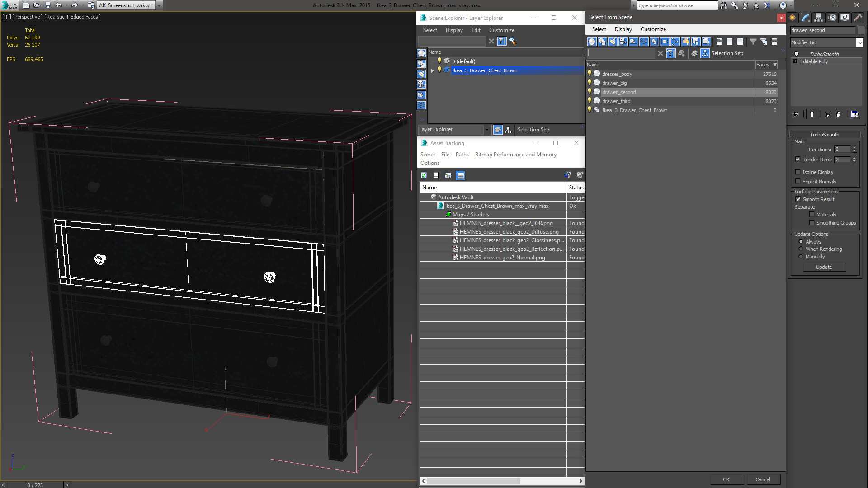Toggle Show End Result icon in modifier stack
Screen dimensions: 868x488
(x=812, y=114)
